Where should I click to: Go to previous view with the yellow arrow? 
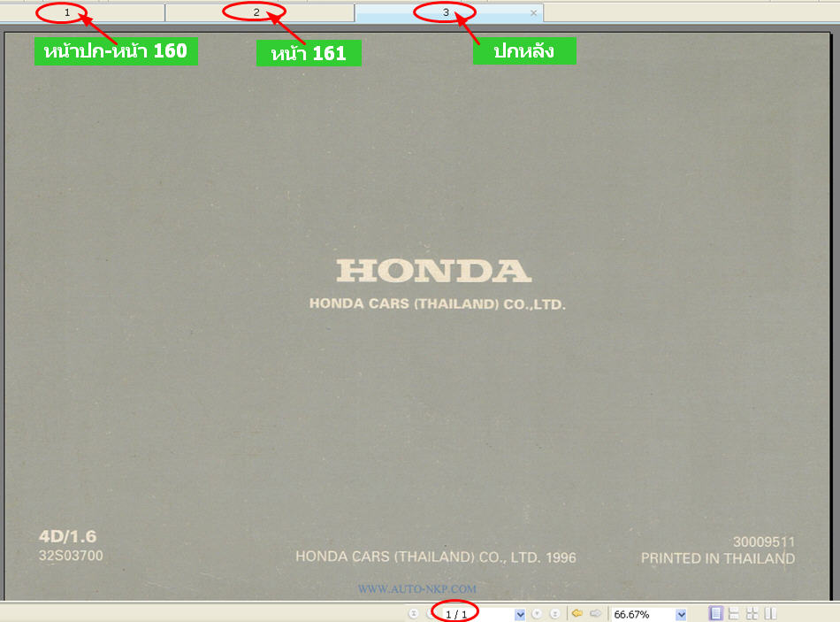click(577, 613)
